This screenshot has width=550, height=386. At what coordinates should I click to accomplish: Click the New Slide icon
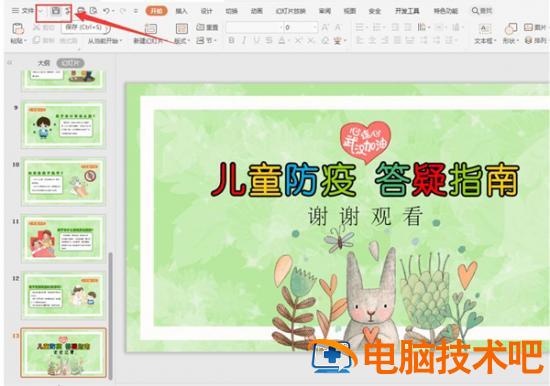[x=151, y=29]
